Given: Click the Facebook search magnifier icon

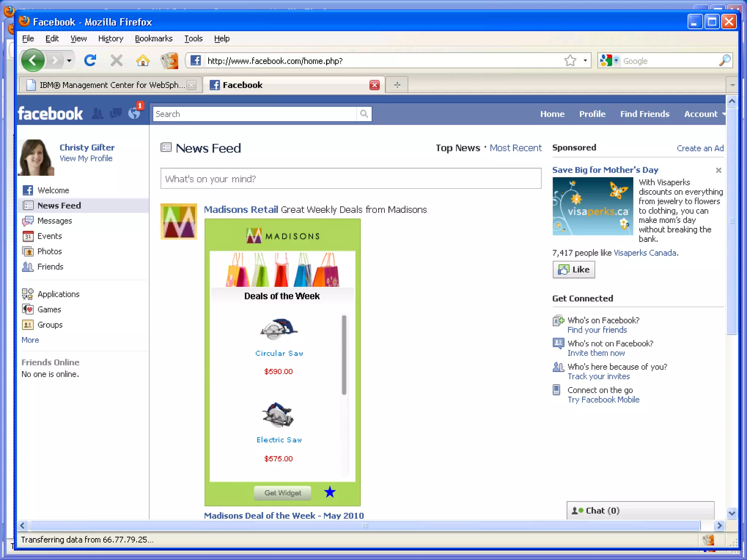Looking at the screenshot, I should pyautogui.click(x=364, y=114).
